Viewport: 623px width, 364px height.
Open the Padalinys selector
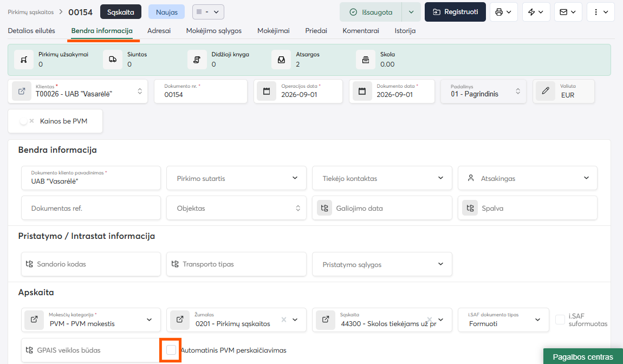(484, 92)
